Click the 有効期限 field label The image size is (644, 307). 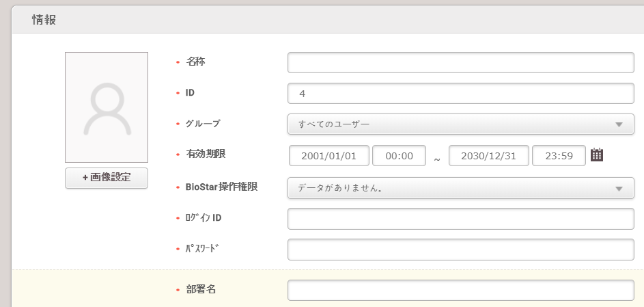click(x=205, y=154)
